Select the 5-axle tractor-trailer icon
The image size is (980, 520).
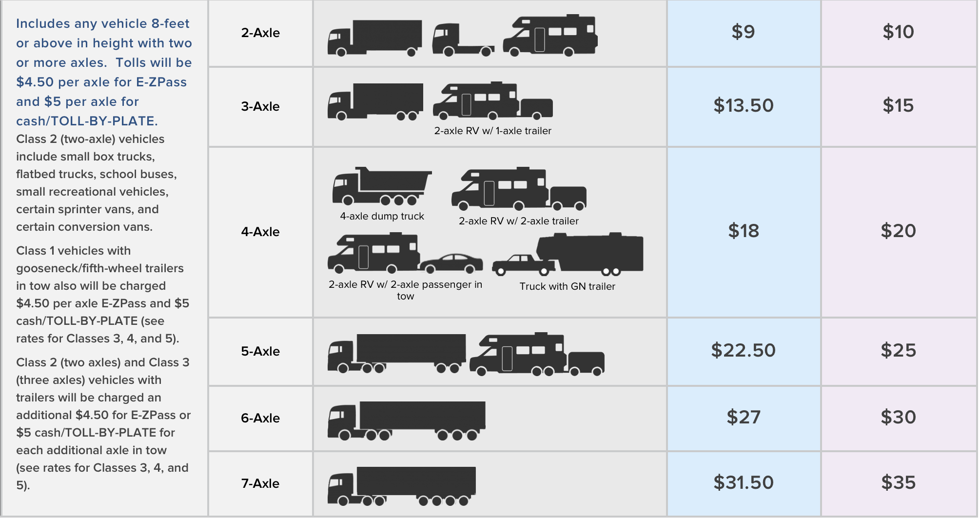396,353
